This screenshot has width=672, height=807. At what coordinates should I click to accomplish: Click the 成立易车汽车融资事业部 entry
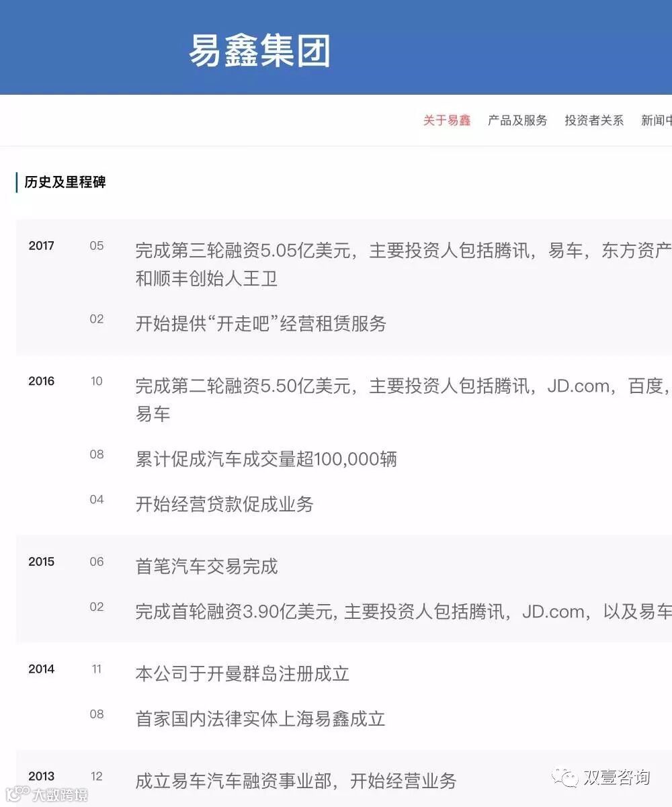pyautogui.click(x=296, y=781)
